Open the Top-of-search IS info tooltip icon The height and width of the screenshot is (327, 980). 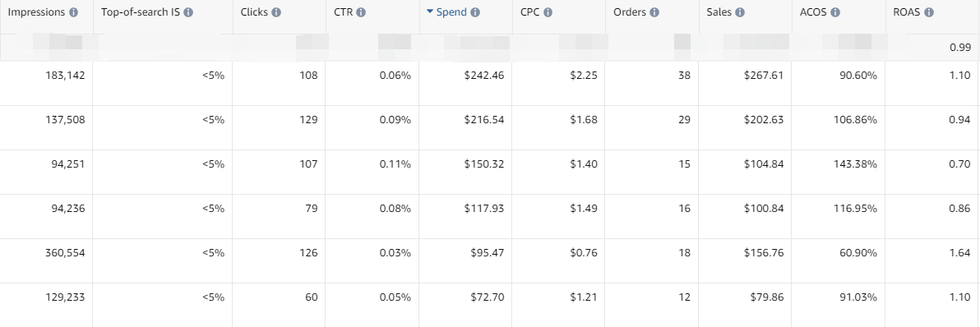[x=189, y=12]
